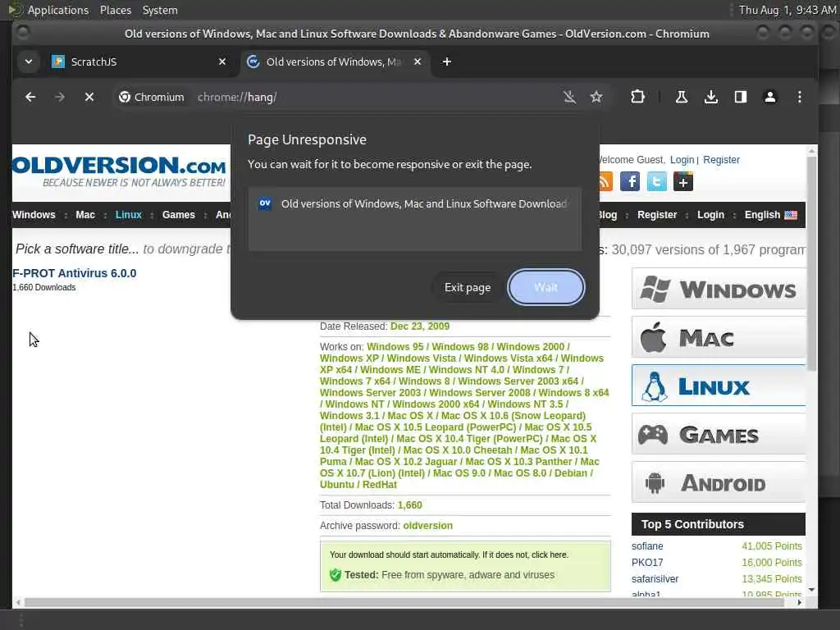Screen dimensions: 840x630
Task: Click the vertical page scrollbar
Action: 811,264
